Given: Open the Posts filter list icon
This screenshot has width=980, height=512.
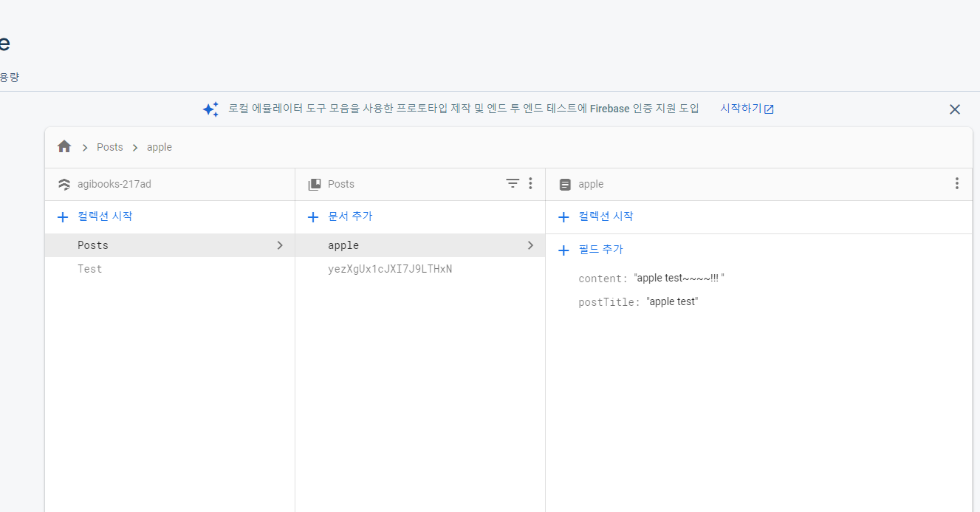Looking at the screenshot, I should [513, 183].
